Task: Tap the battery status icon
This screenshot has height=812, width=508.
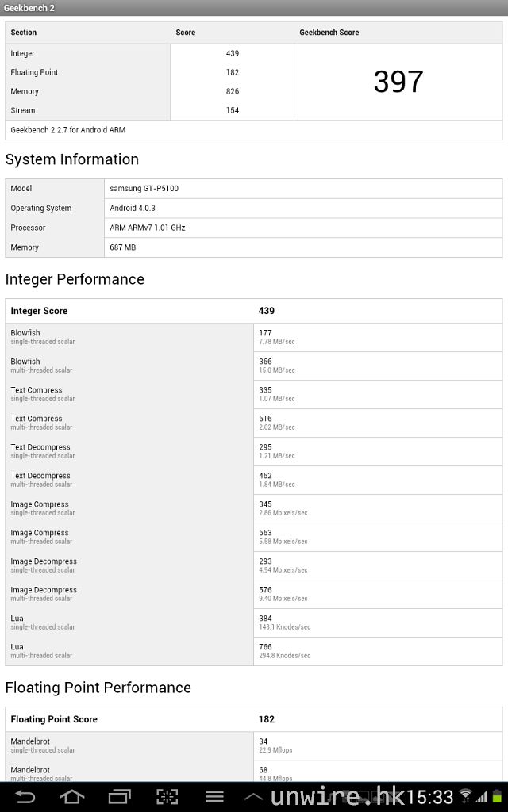Action: pos(497,796)
